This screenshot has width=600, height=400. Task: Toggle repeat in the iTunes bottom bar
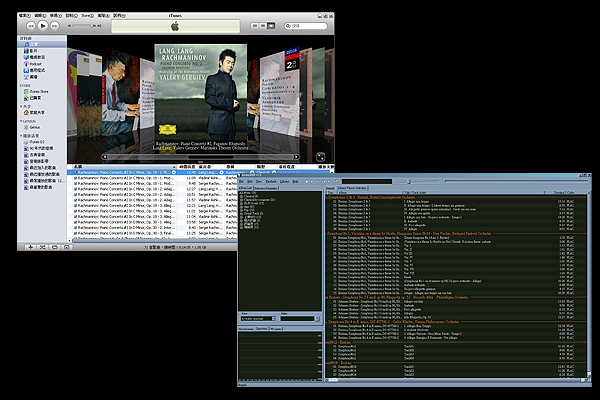point(54,247)
